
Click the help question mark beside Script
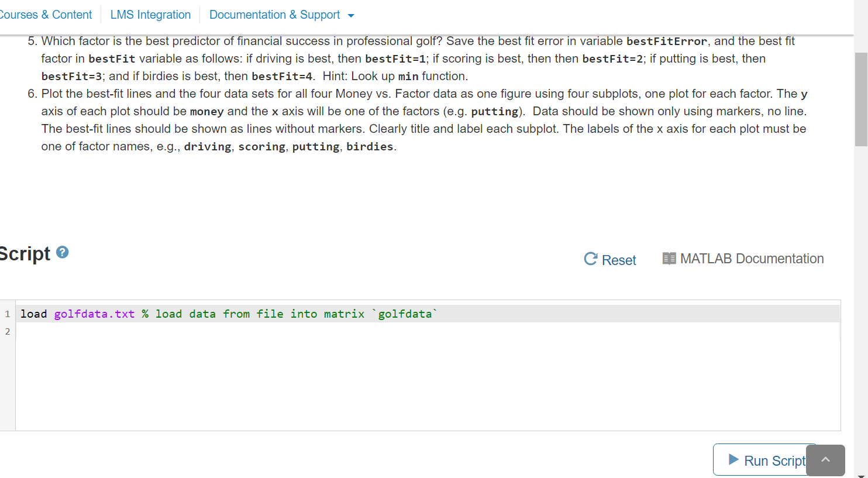pyautogui.click(x=61, y=252)
